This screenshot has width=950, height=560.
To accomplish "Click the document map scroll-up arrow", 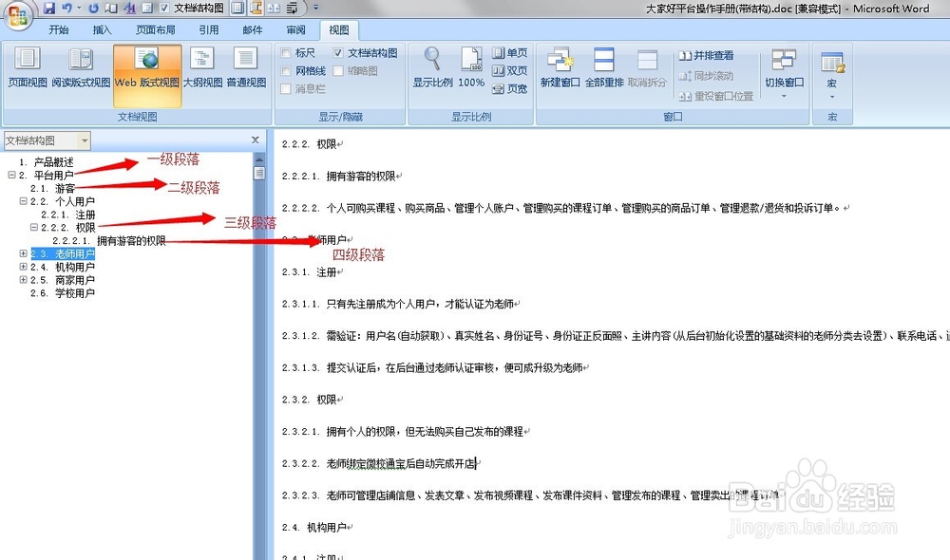I will pos(259,159).
